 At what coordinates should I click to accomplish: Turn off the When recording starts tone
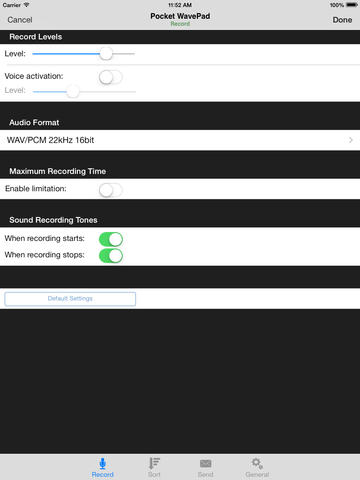[x=111, y=239]
